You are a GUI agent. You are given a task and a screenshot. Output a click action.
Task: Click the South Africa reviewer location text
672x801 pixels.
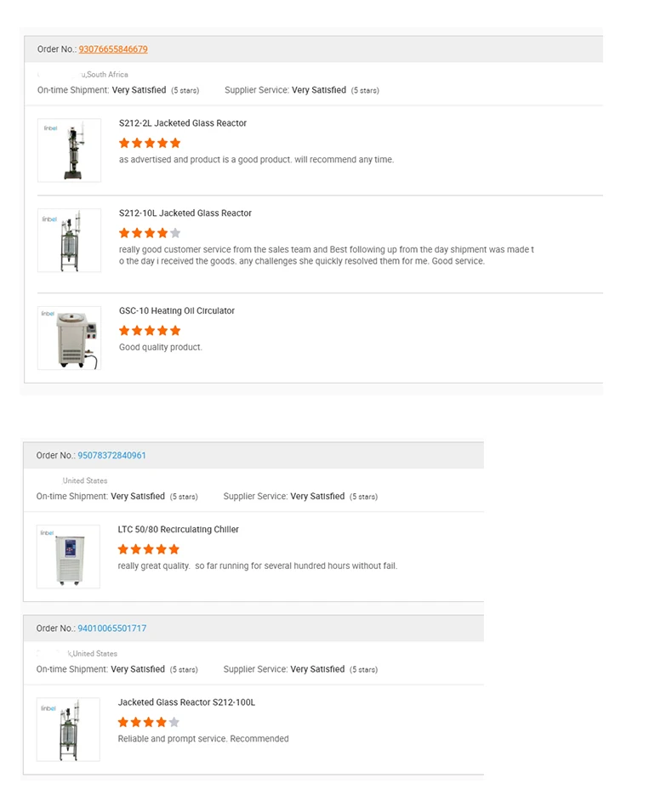[107, 75]
